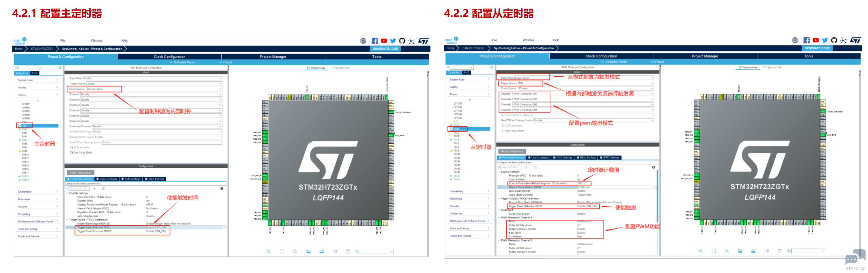Fit pinout to view in TIM1 window
The image size is (868, 273).
pos(282,252)
